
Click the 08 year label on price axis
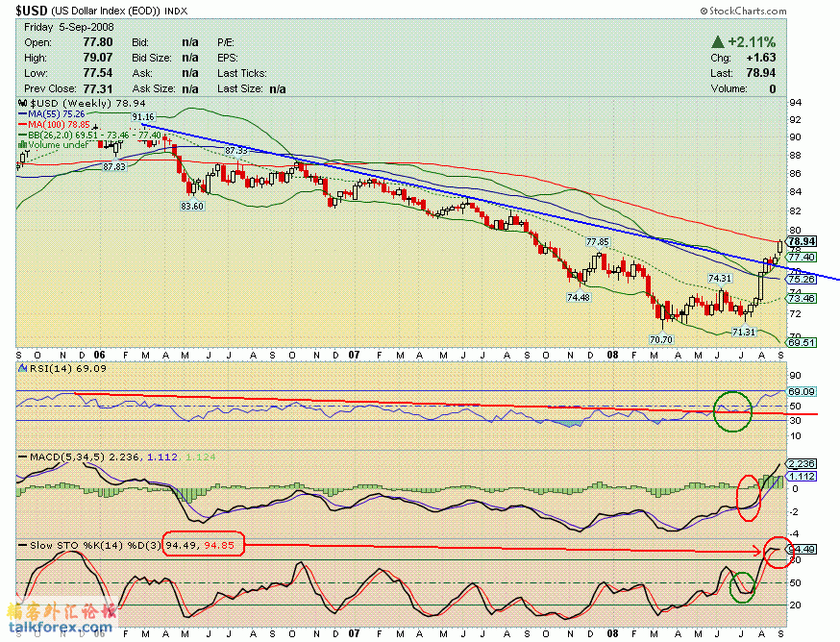point(613,355)
